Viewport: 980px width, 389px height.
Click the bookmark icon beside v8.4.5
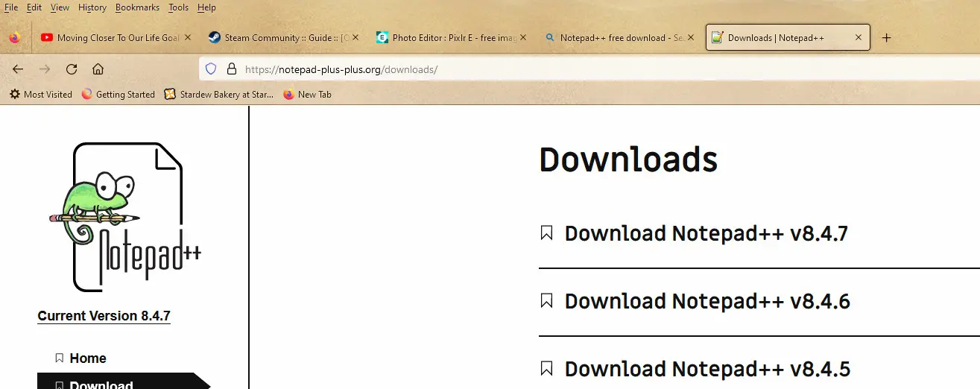[x=546, y=369]
